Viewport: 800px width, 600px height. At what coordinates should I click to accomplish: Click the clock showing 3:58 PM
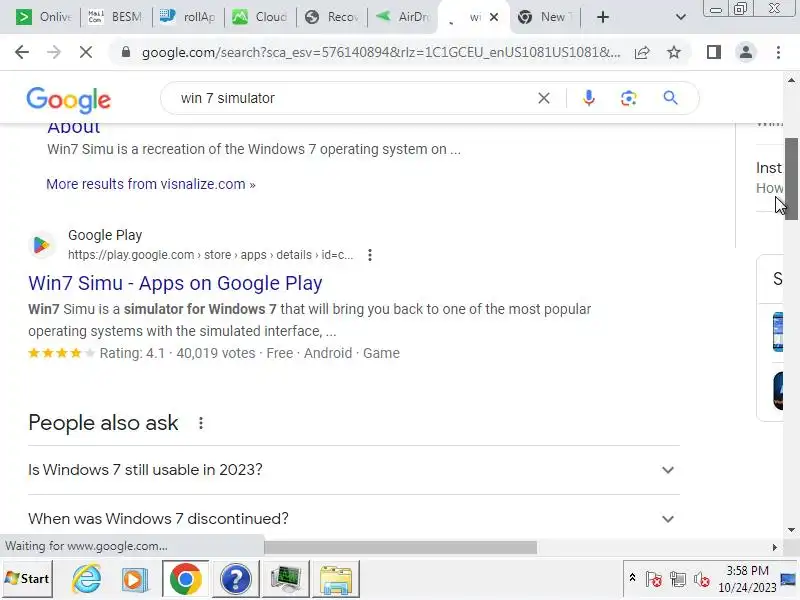747,570
